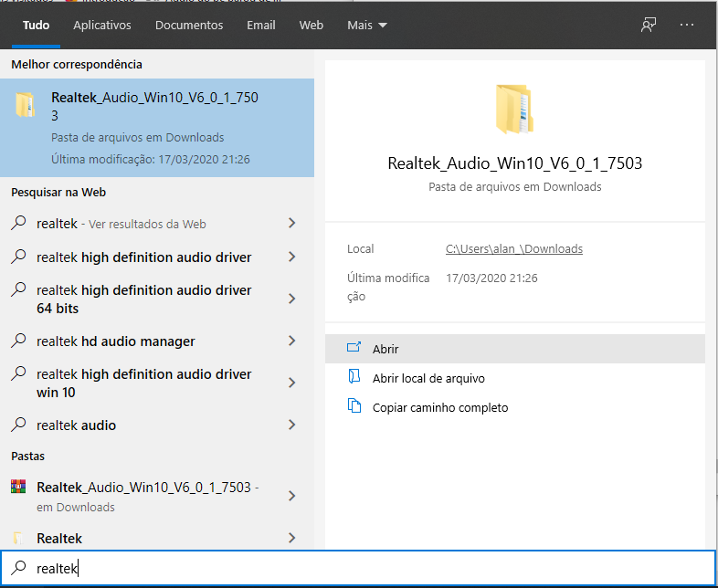Click search icon beside 'realtek high definition audio driver'

click(x=18, y=257)
